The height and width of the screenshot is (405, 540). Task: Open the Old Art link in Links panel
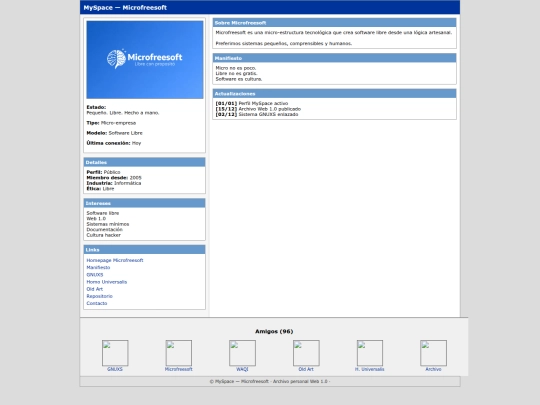click(94, 289)
